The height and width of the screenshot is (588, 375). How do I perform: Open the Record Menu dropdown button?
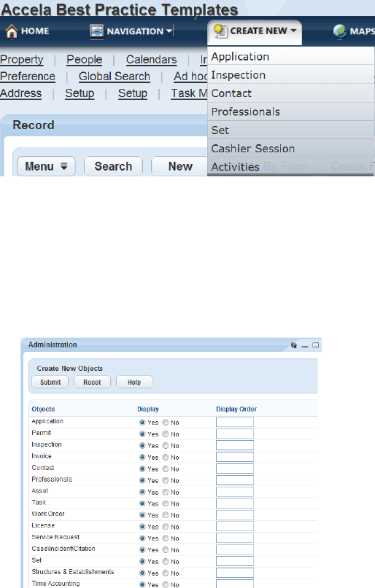coord(47,166)
